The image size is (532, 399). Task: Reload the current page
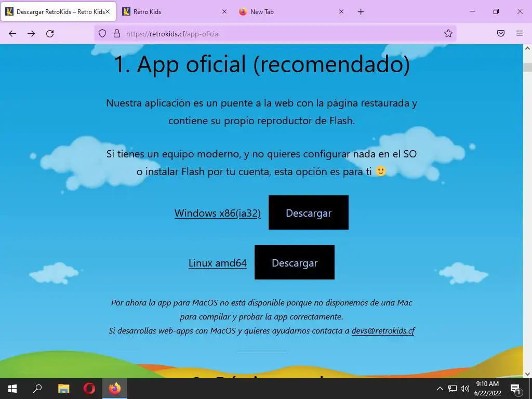click(x=50, y=34)
